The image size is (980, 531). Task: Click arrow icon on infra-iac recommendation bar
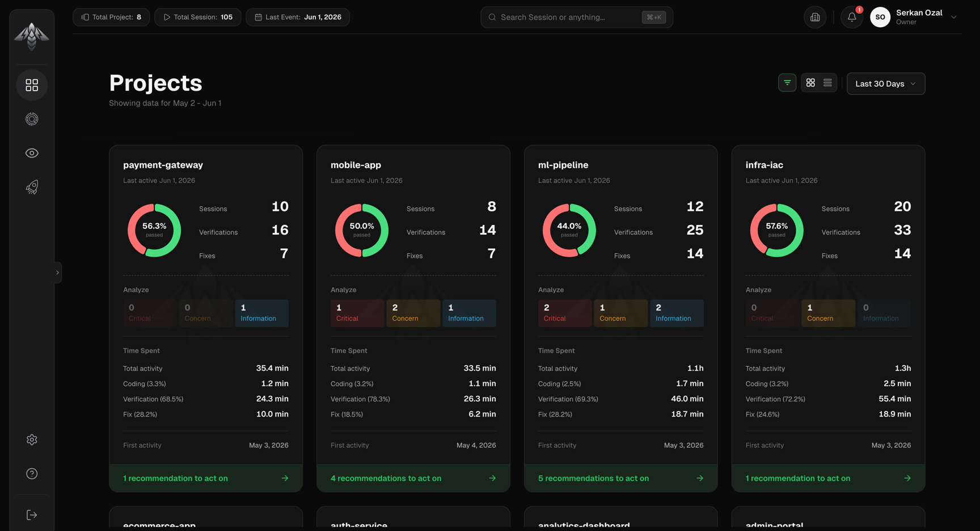click(x=907, y=478)
